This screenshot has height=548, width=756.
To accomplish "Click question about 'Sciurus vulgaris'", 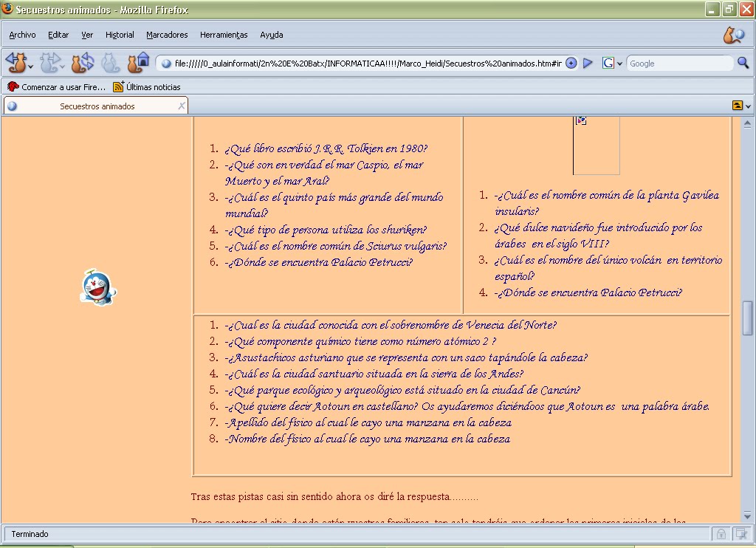I will click(x=336, y=246).
